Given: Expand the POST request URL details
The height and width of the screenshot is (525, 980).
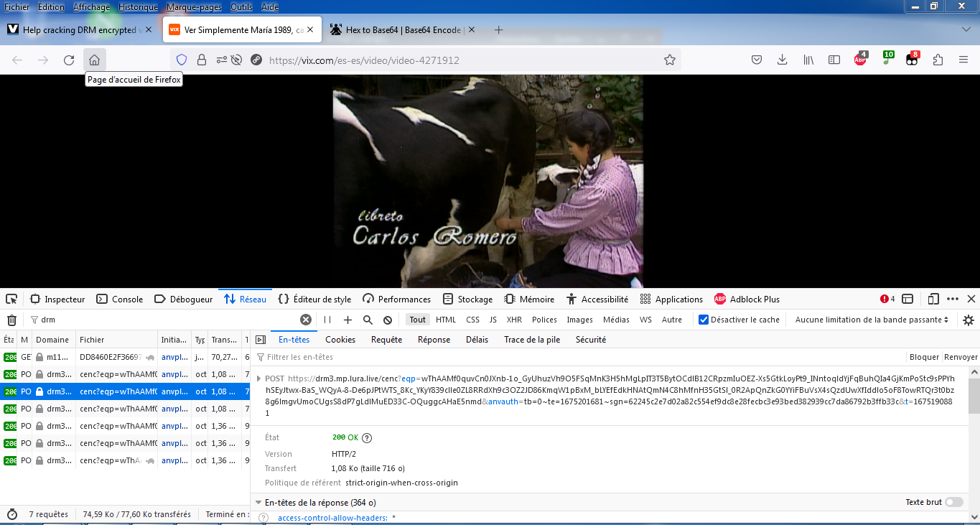Looking at the screenshot, I should pos(259,378).
